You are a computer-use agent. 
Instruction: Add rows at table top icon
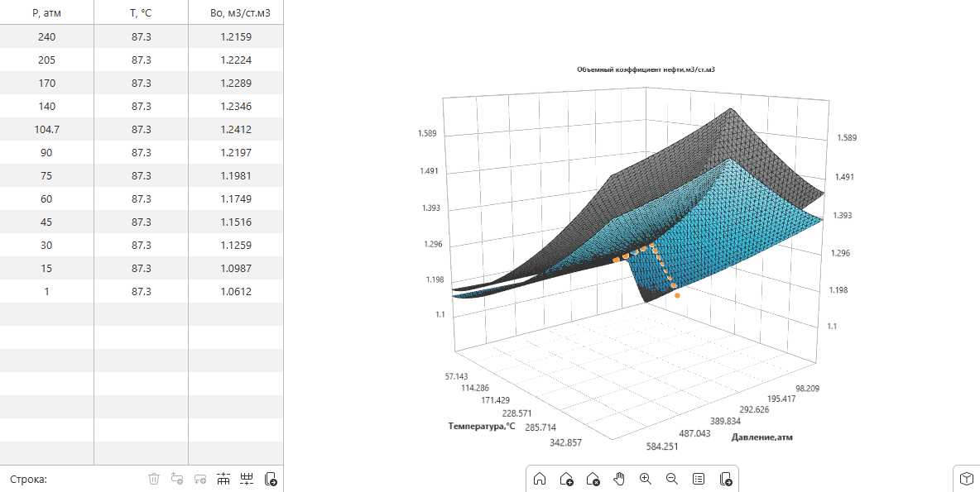click(x=223, y=479)
